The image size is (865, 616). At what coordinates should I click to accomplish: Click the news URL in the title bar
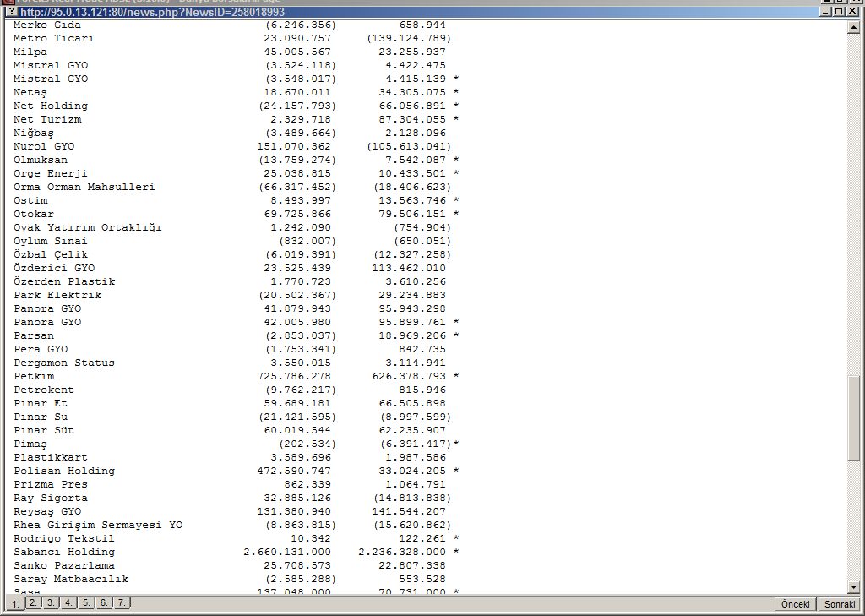click(152, 12)
